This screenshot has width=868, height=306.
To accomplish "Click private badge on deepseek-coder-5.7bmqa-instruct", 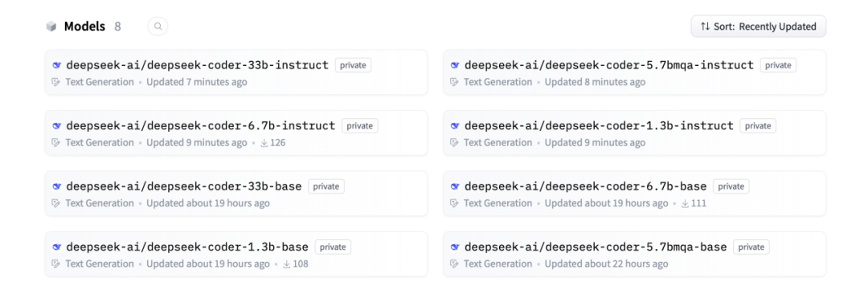I will 778,65.
